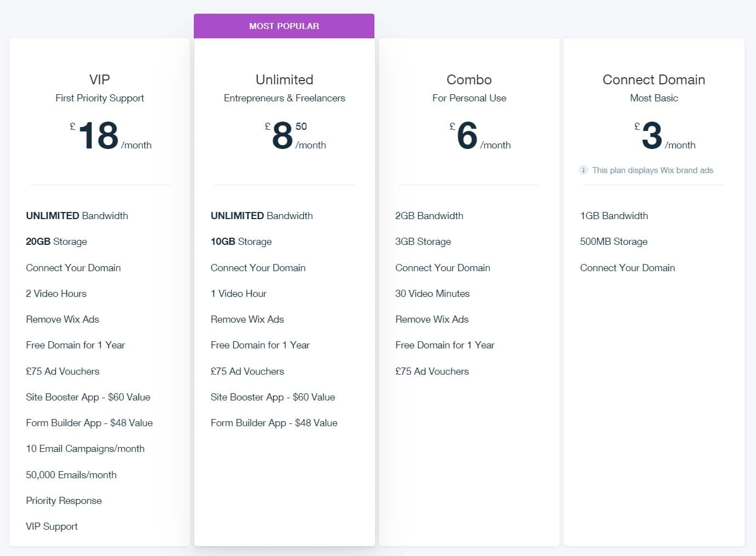Screen dimensions: 756x556
Task: Click Priority Response feature in VIP plan
Action: [x=64, y=501]
